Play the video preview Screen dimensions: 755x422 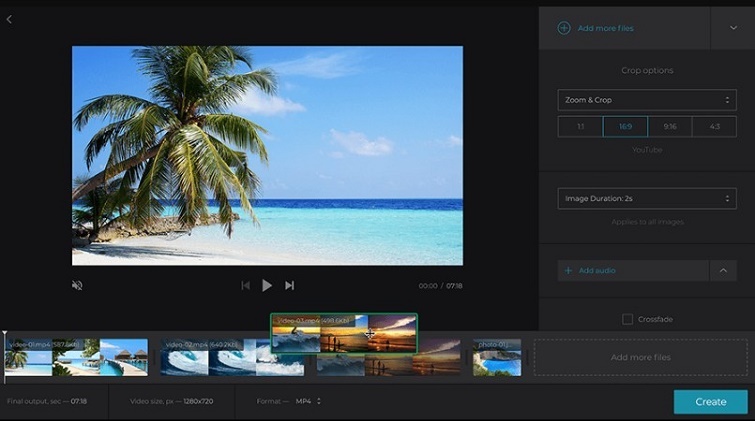tap(267, 285)
